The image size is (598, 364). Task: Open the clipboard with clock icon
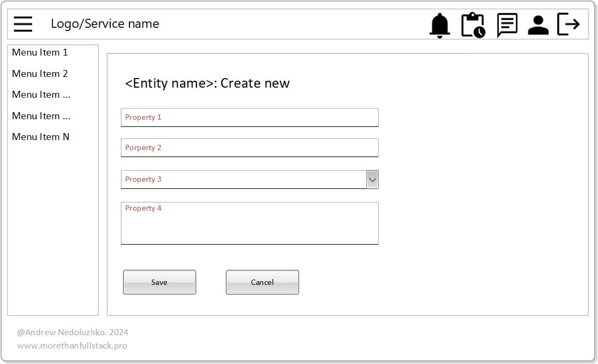473,25
